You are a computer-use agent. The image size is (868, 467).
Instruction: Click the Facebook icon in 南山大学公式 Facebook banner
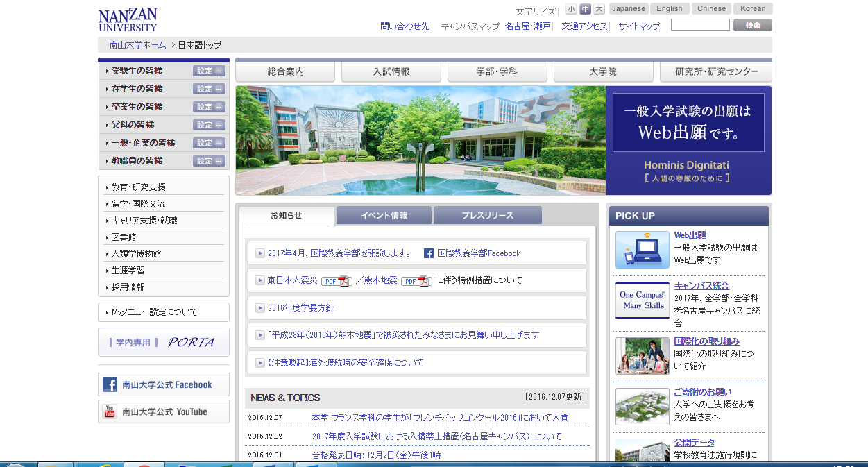click(110, 384)
